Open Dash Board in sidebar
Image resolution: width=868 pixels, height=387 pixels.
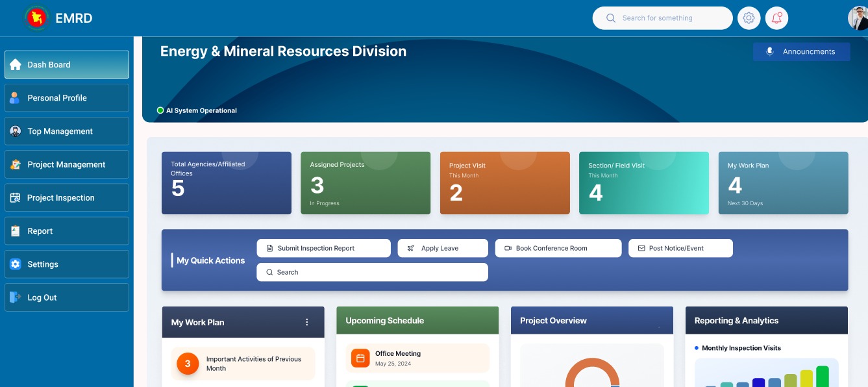point(67,64)
